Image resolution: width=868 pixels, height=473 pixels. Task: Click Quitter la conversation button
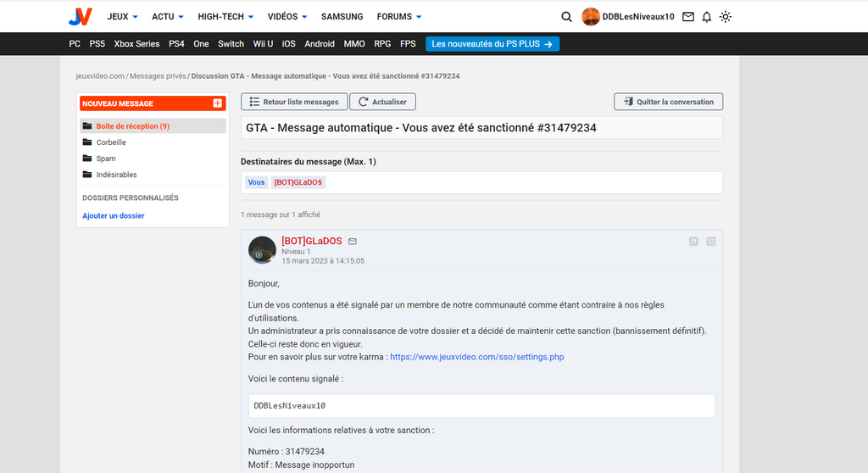click(x=668, y=102)
